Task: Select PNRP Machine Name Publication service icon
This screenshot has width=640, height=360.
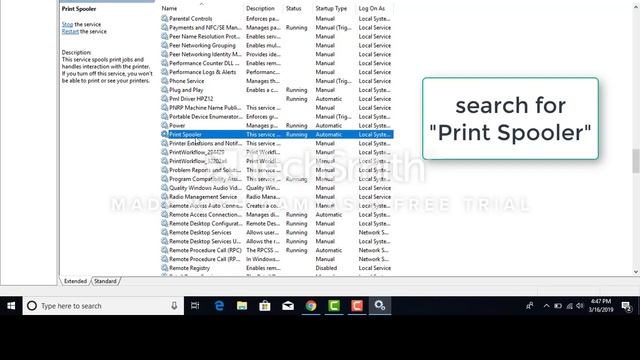Action: click(164, 108)
